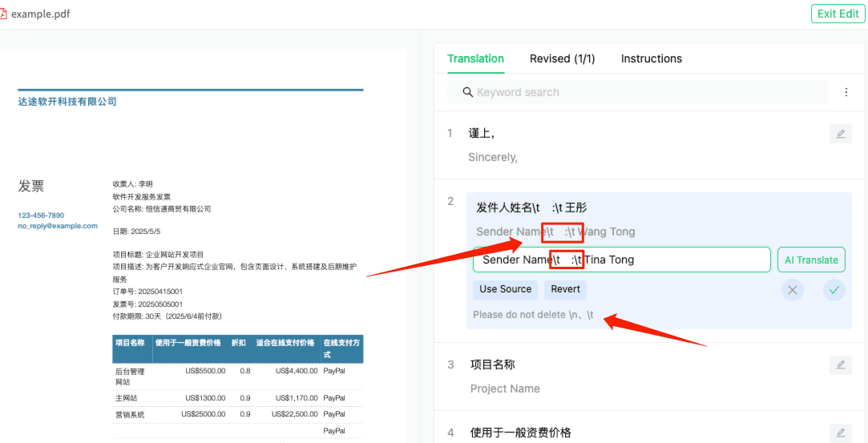This screenshot has width=868, height=443.
Task: Open the three-dot more options menu
Action: click(x=846, y=92)
